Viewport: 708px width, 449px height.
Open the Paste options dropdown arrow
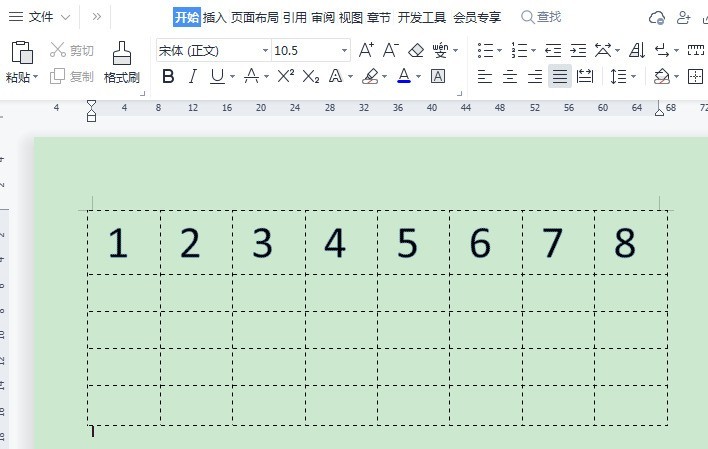(35, 77)
